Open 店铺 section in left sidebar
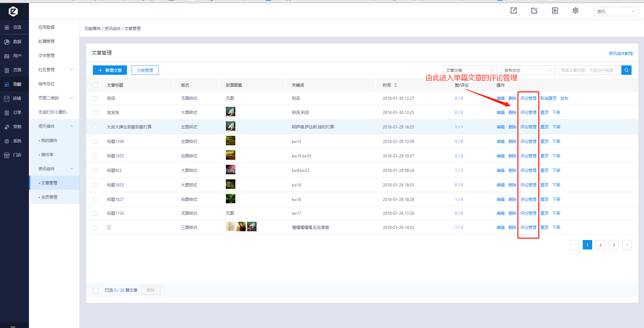Viewport: 644px width, 328px height. click(x=13, y=98)
